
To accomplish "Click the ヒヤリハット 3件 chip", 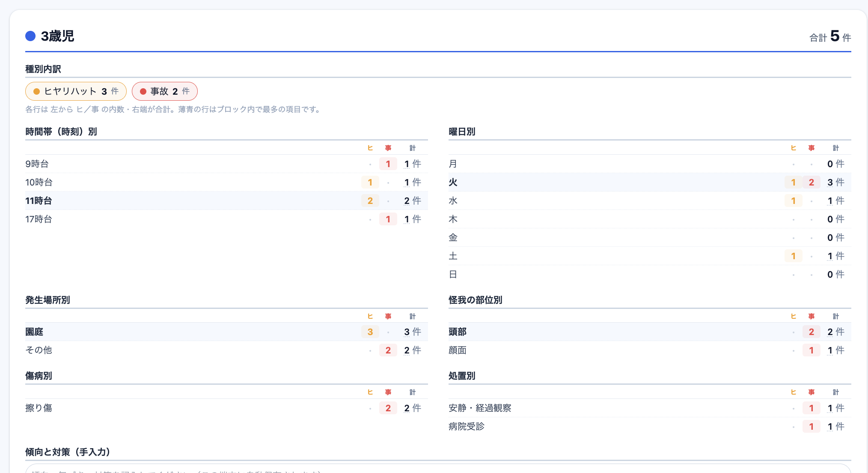I will point(76,91).
